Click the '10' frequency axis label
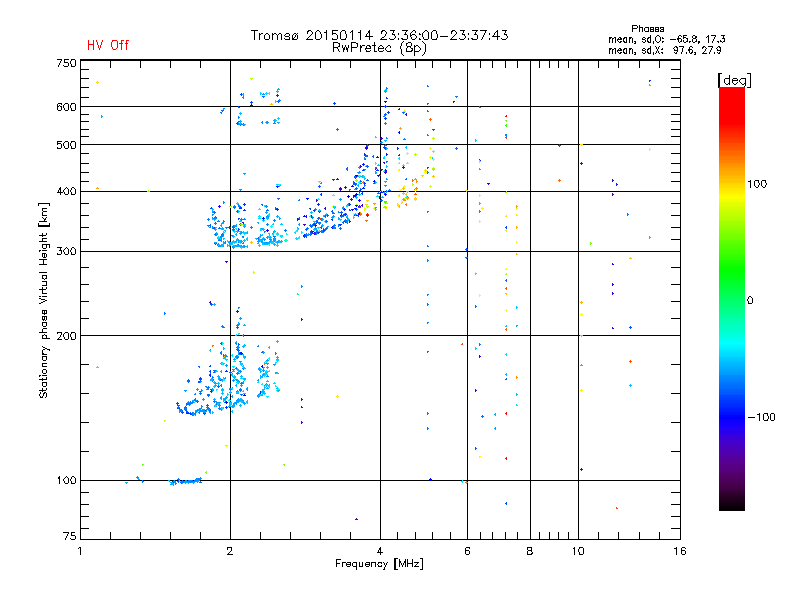This screenshot has height=600, width=800. click(578, 551)
